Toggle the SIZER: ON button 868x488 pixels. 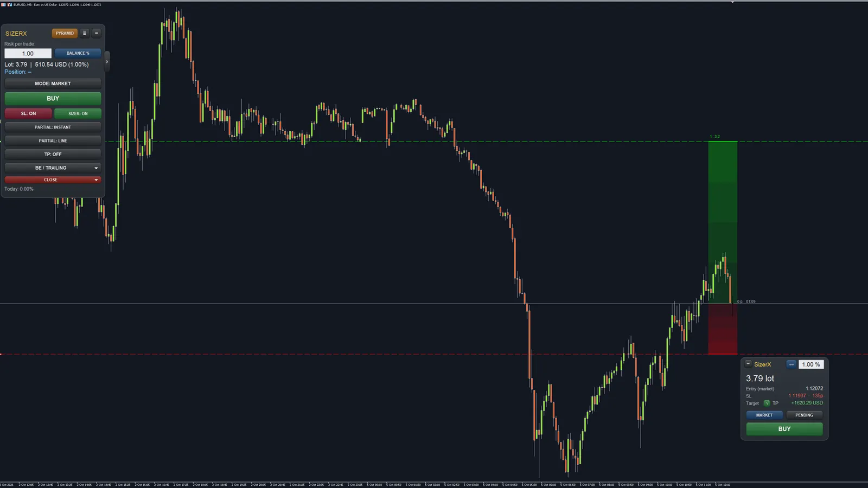(78, 113)
